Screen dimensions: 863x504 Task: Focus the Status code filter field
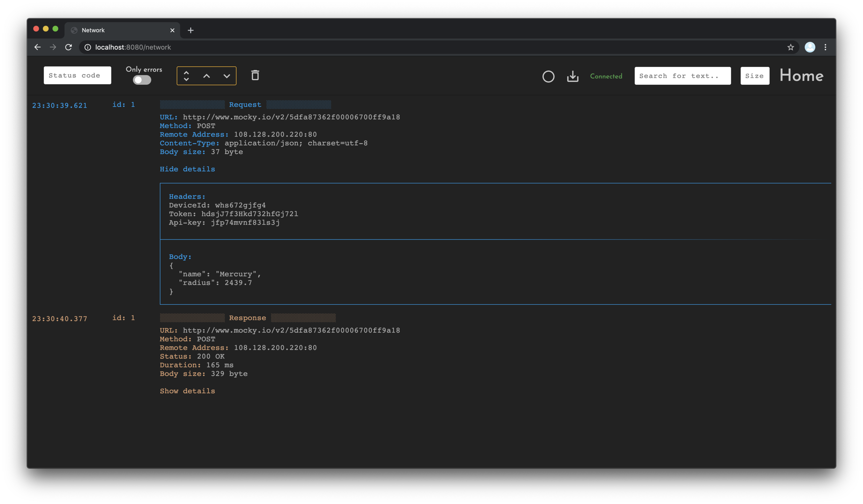pyautogui.click(x=77, y=75)
